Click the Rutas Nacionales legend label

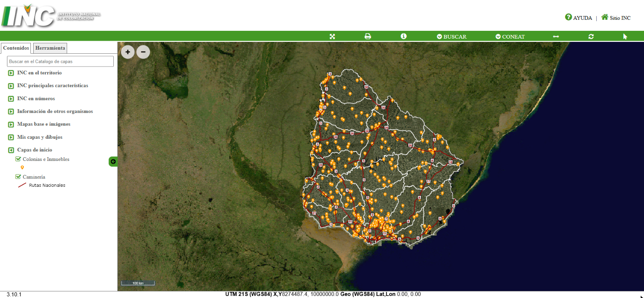(x=47, y=185)
